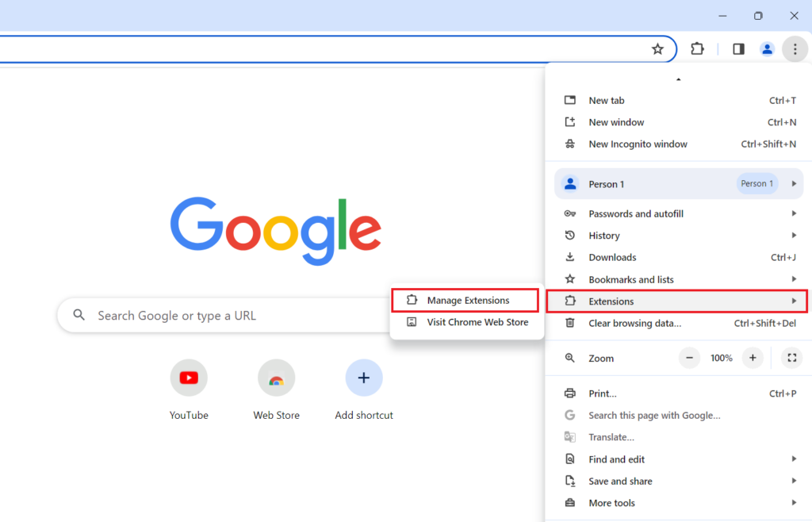Click the puzzle icon beside Manage Extensions

coord(412,300)
